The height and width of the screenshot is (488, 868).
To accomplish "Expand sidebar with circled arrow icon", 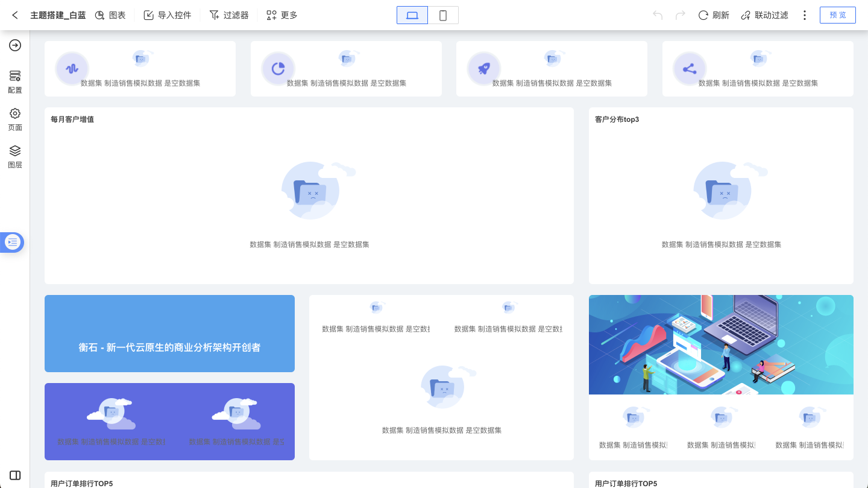I will pyautogui.click(x=15, y=45).
